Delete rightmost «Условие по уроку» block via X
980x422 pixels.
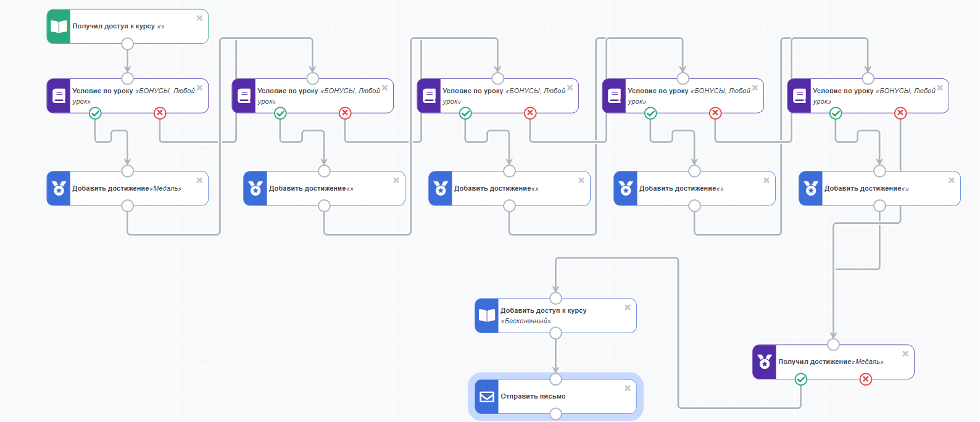[x=940, y=88]
